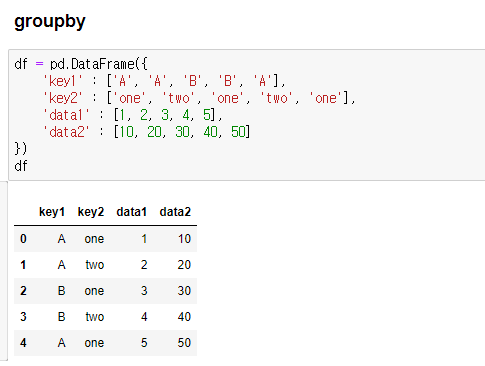This screenshot has width=485, height=366.
Task: Click row index 4 in output table
Action: pyautogui.click(x=23, y=343)
